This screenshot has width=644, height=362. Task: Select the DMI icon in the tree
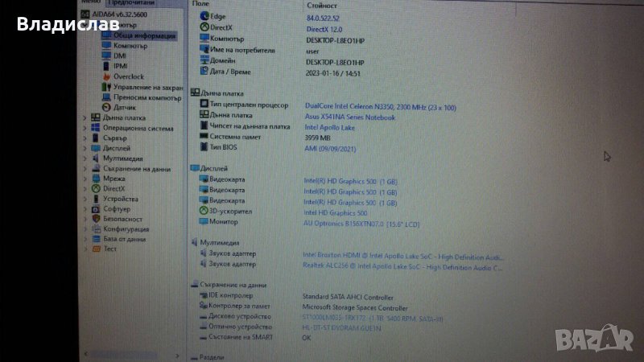tap(107, 56)
